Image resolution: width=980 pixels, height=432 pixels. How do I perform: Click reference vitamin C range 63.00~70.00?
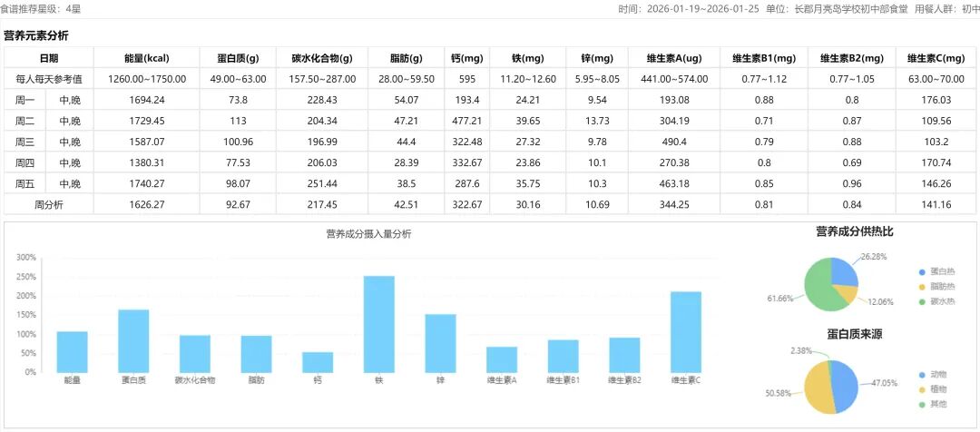point(936,79)
